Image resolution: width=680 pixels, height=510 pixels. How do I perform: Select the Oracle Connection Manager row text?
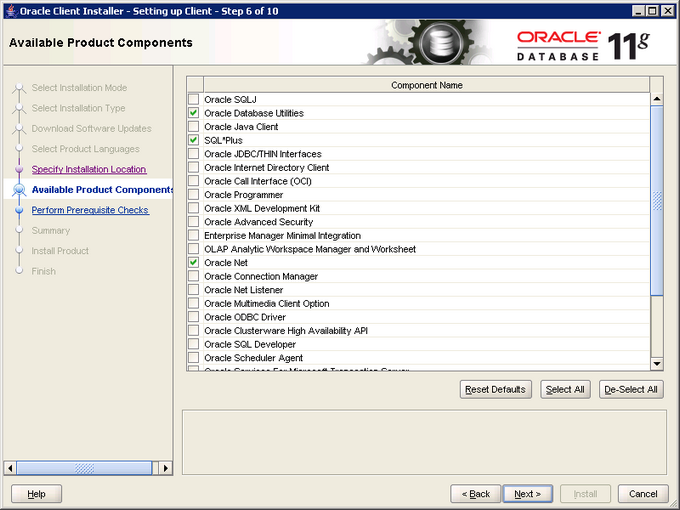click(261, 276)
